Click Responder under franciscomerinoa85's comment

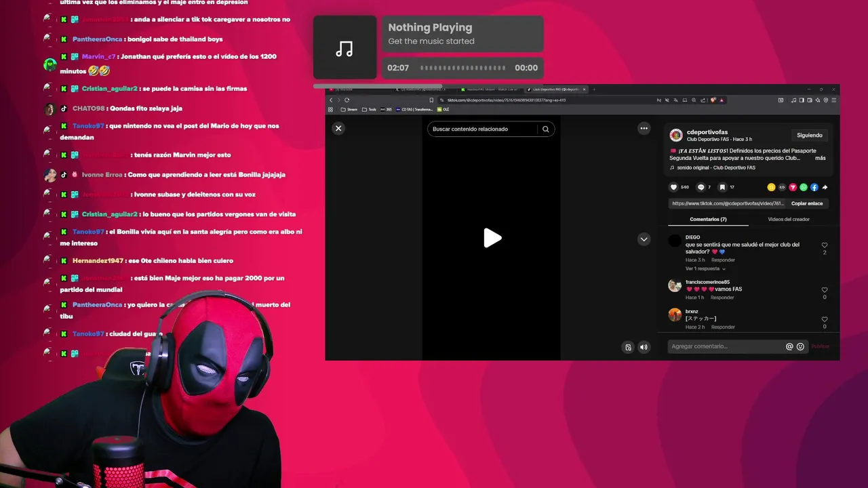tap(722, 298)
